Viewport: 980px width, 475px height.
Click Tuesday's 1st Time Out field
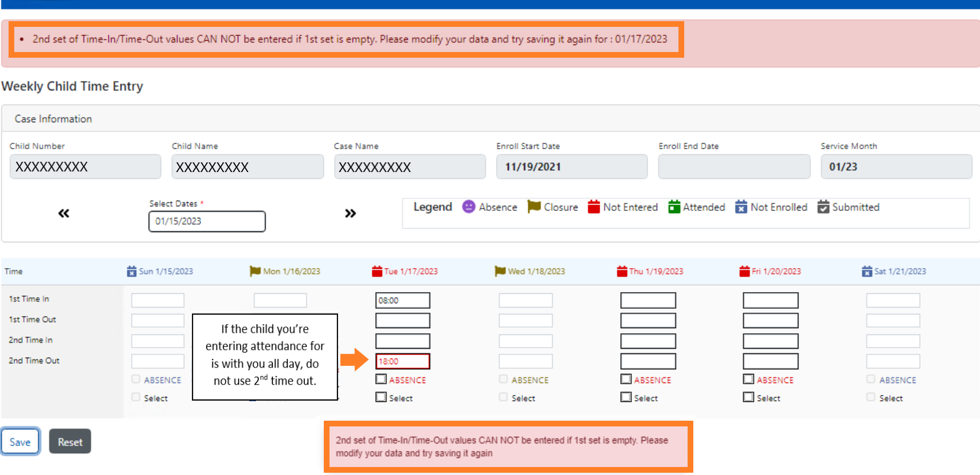click(403, 321)
